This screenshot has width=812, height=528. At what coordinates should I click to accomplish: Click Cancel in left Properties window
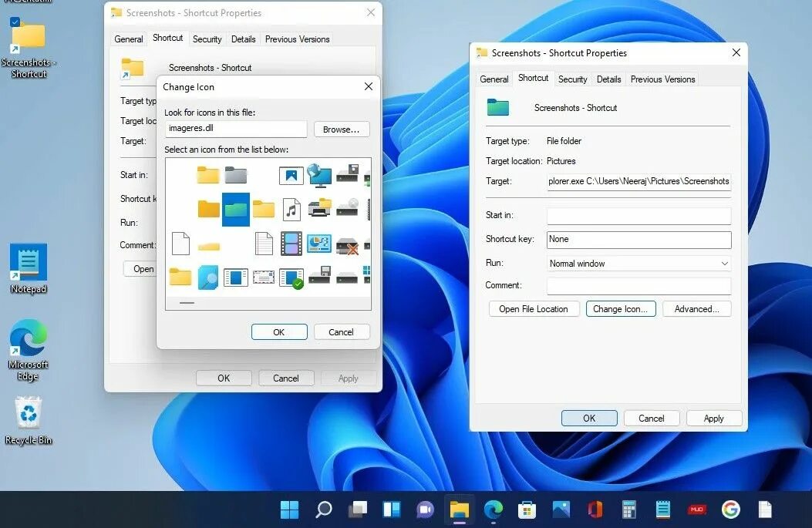(x=286, y=378)
